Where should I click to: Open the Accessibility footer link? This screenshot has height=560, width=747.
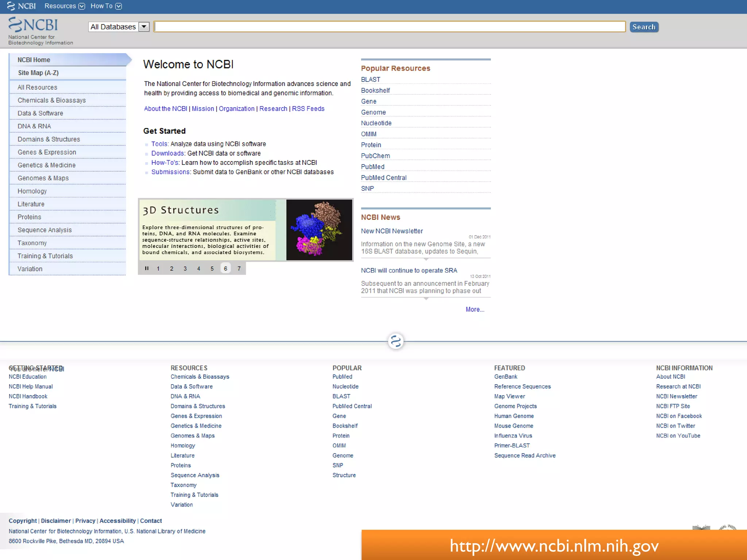[x=117, y=521]
